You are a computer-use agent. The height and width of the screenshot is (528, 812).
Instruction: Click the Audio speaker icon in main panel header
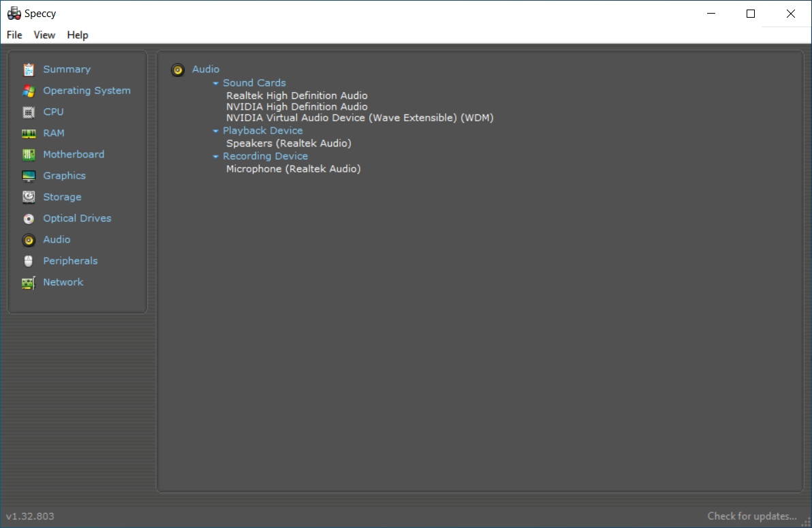[x=178, y=69]
